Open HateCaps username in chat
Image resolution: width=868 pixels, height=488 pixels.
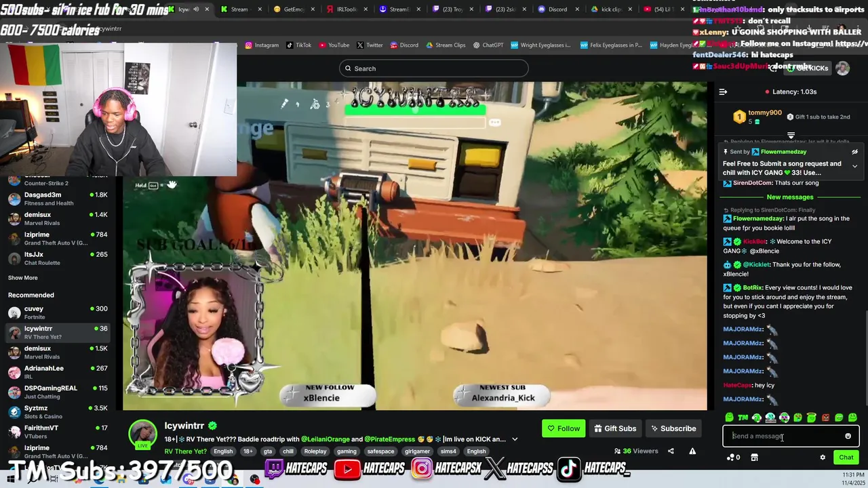[737, 385]
